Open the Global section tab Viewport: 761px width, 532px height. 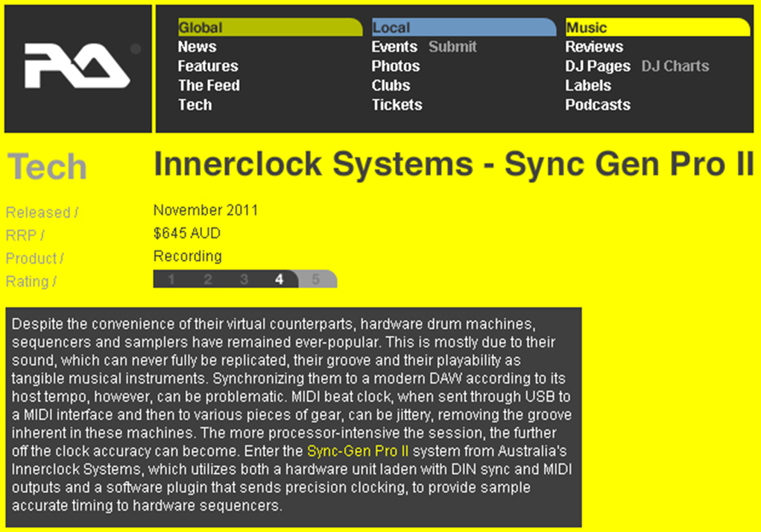point(270,27)
